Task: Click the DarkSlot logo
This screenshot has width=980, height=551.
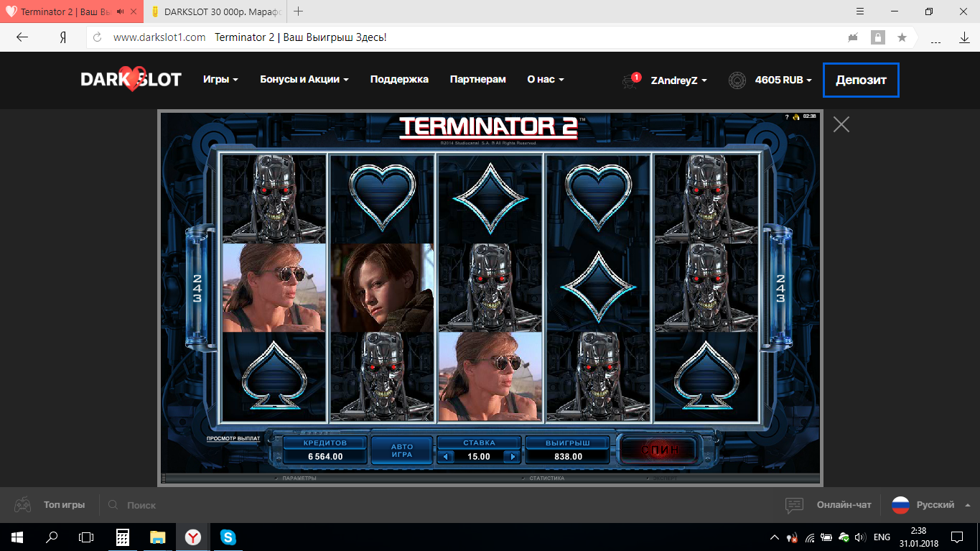Action: 131,79
